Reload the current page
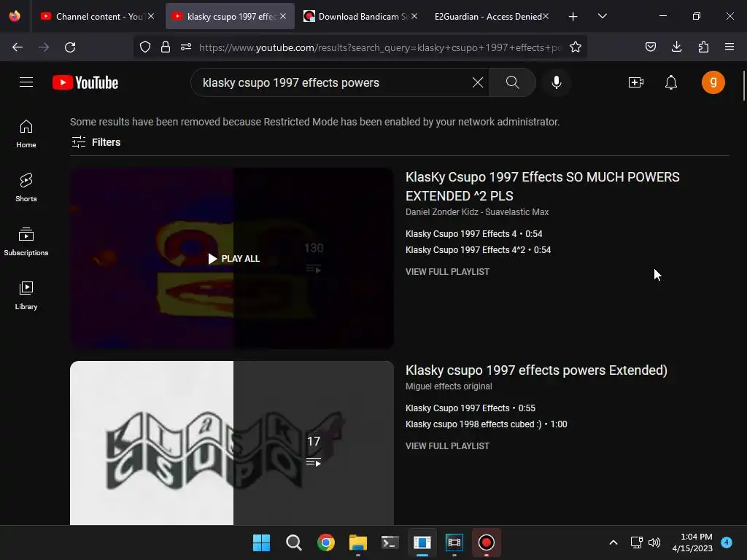Viewport: 747px width, 560px height. (70, 47)
